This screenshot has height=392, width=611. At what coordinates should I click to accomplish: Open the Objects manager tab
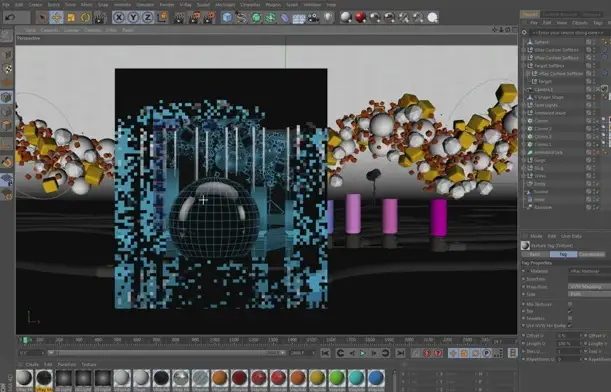click(530, 14)
